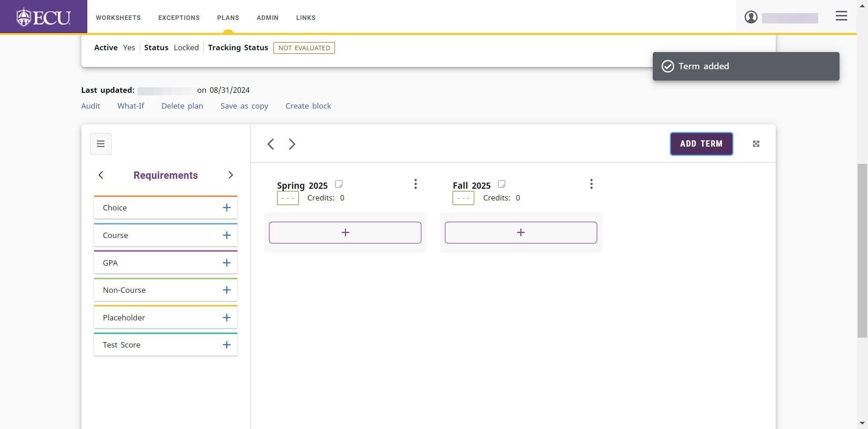Open the What-If link
868x429 pixels.
pos(131,106)
